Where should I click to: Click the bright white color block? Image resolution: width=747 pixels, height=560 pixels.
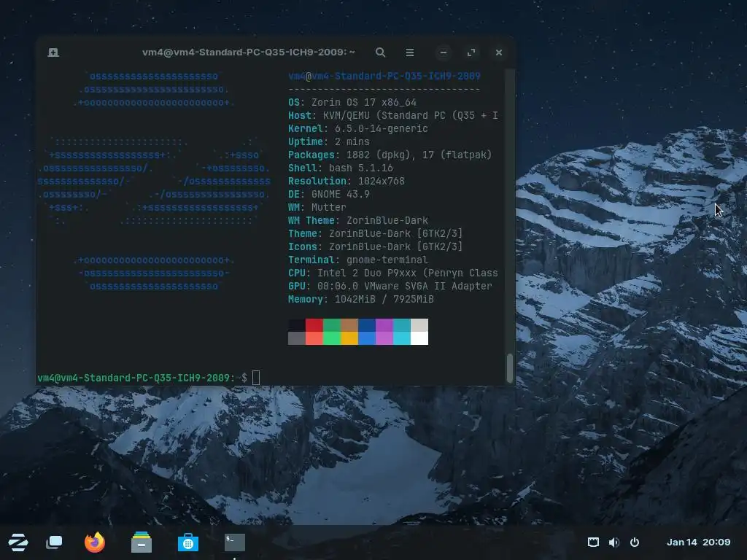tap(419, 338)
